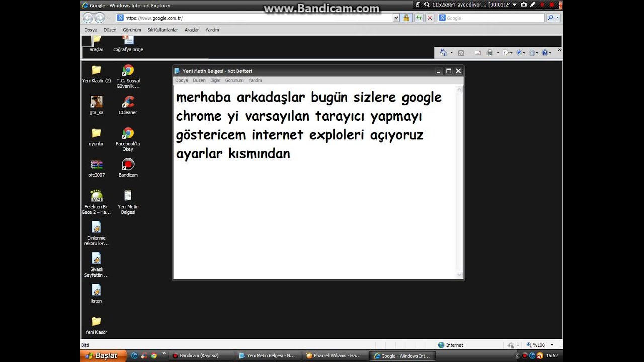The image size is (644, 362).
Task: Open Bandicam resolution dropdown arrow
Action: point(514,5)
